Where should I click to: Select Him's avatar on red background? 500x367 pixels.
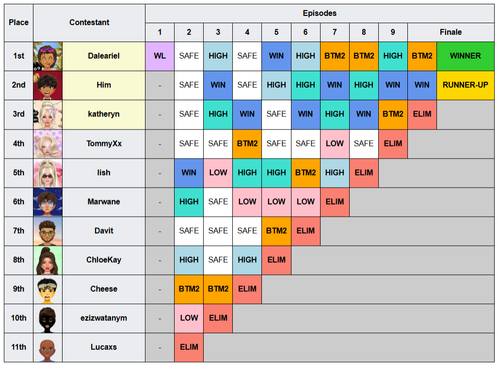pyautogui.click(x=48, y=85)
